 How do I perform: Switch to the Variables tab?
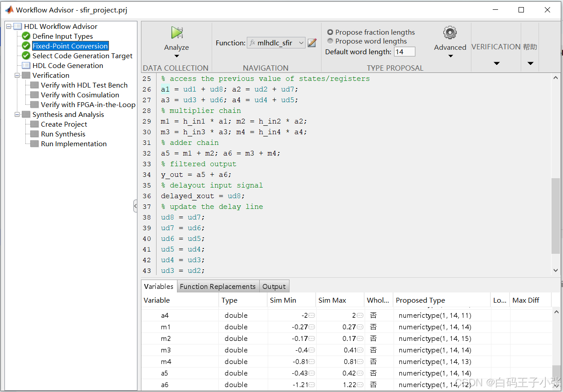pyautogui.click(x=159, y=286)
